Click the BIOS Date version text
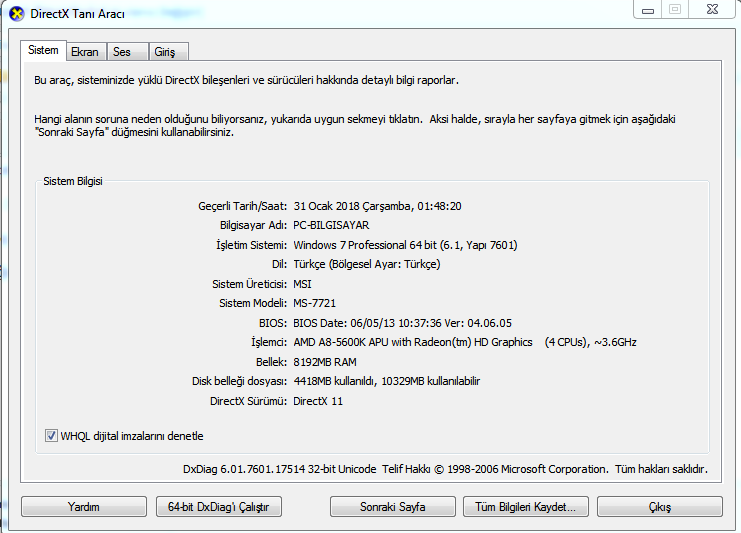 point(402,323)
